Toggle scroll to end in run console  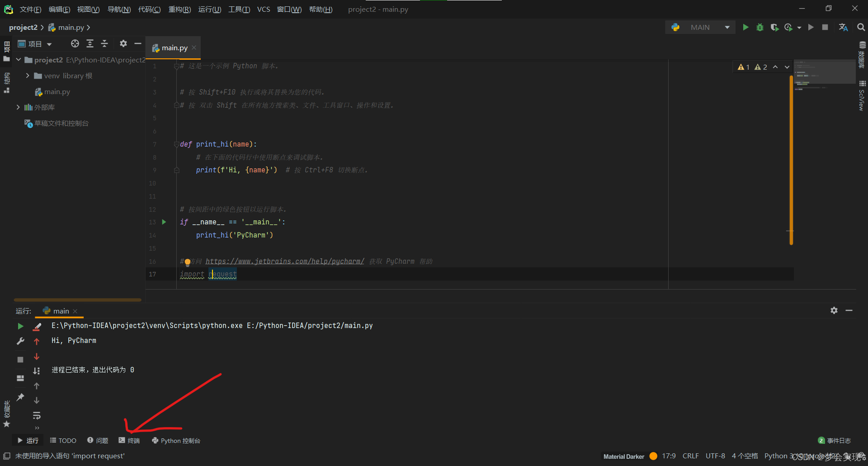(37, 371)
